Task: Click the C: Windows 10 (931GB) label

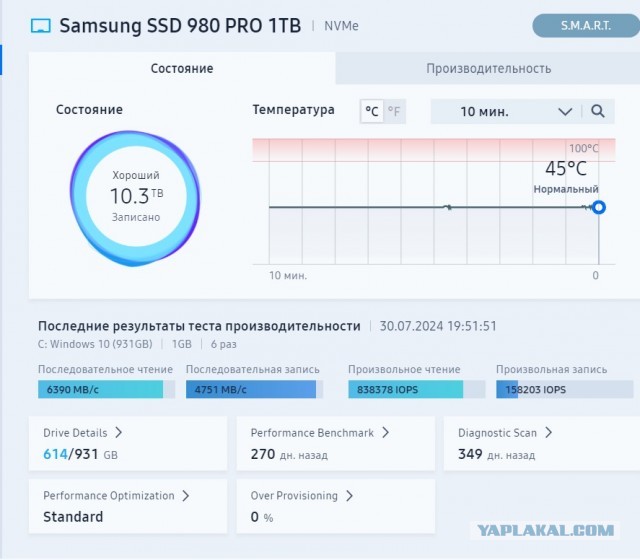Action: pyautogui.click(x=95, y=344)
